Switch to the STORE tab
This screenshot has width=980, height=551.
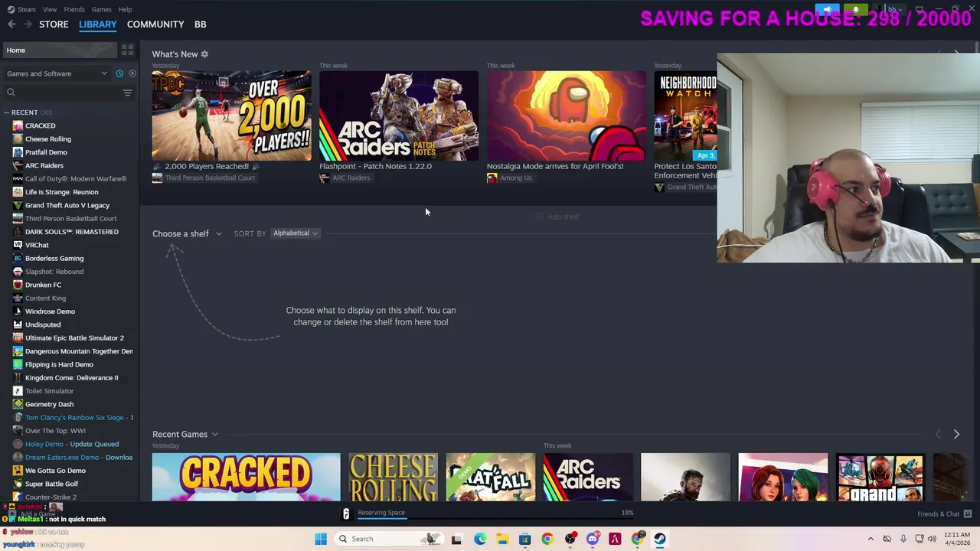(x=54, y=24)
